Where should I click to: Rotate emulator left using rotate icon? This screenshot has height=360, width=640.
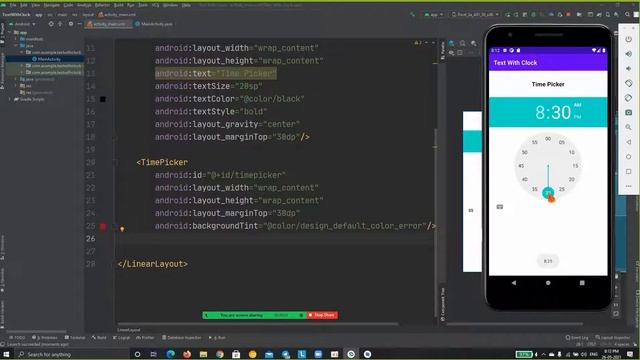tap(629, 83)
